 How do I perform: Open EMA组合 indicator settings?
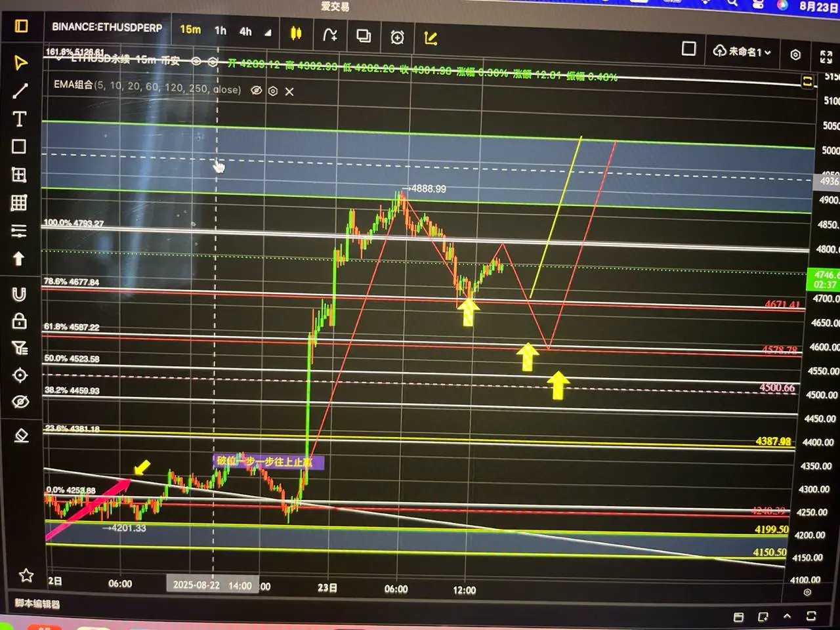click(x=273, y=91)
